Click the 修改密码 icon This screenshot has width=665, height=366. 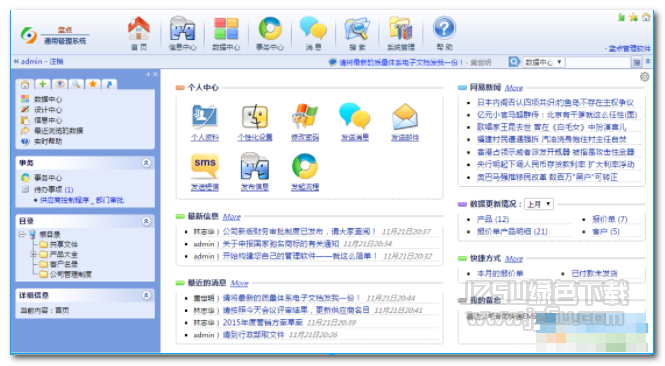pos(305,117)
